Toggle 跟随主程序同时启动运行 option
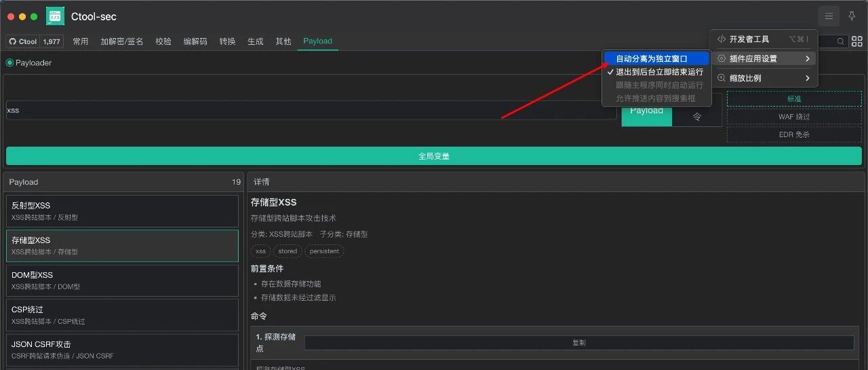This screenshot has width=868, height=370. tap(656, 86)
